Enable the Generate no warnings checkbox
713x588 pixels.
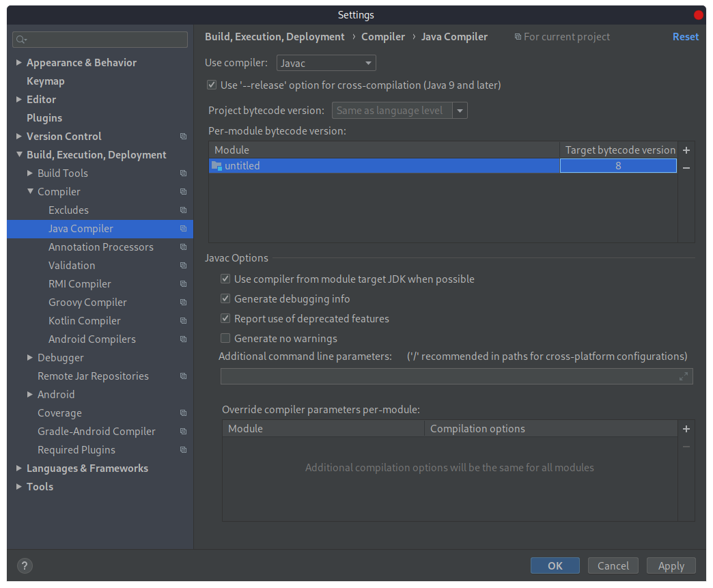(x=225, y=338)
